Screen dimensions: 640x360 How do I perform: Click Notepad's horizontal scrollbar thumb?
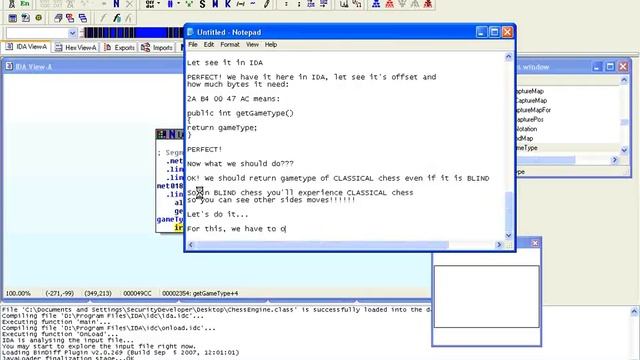322,244
